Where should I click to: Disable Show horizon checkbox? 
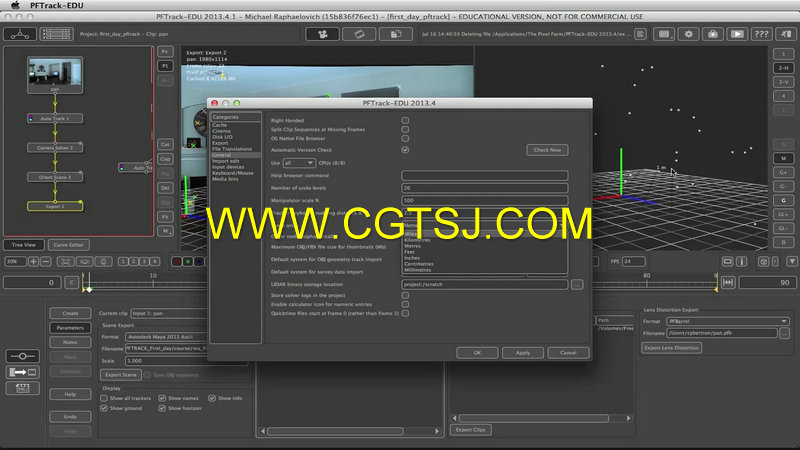(162, 408)
